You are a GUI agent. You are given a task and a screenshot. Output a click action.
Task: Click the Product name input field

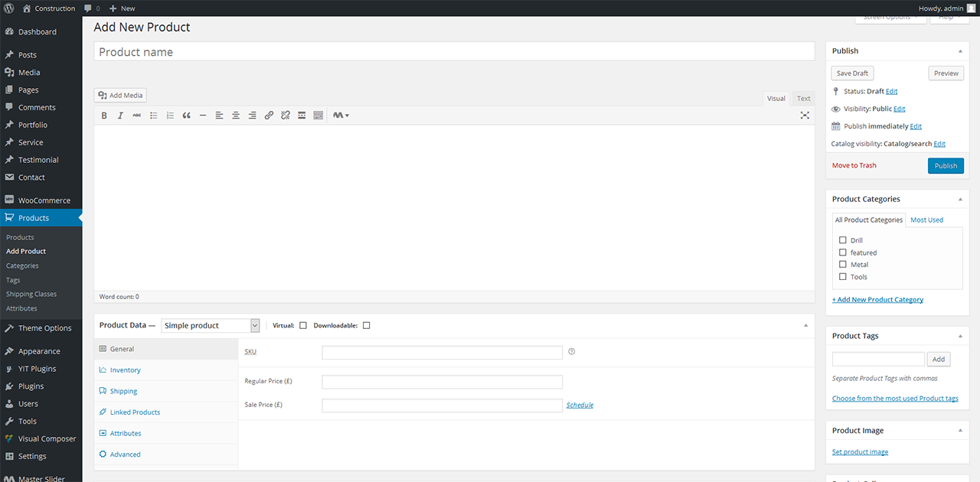click(454, 52)
